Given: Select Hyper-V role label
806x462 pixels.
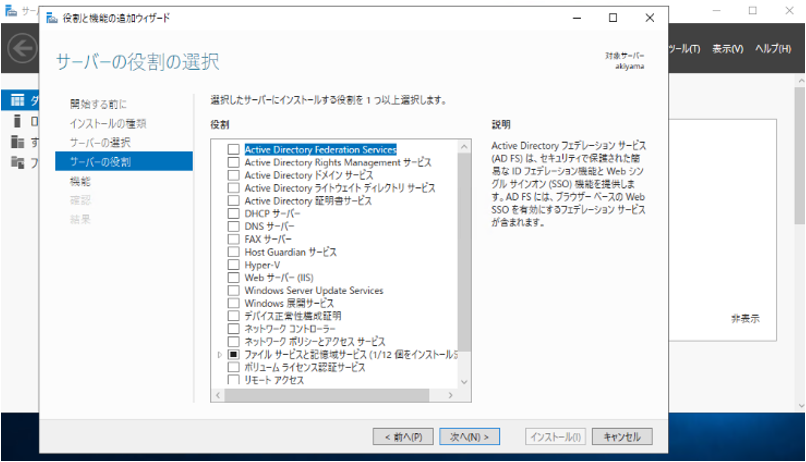Looking at the screenshot, I should [x=262, y=265].
